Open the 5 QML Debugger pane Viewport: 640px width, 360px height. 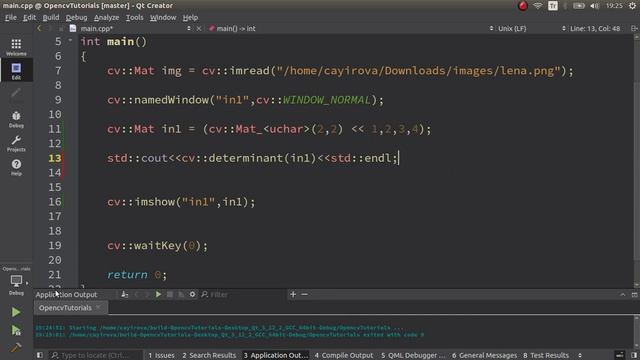413,355
